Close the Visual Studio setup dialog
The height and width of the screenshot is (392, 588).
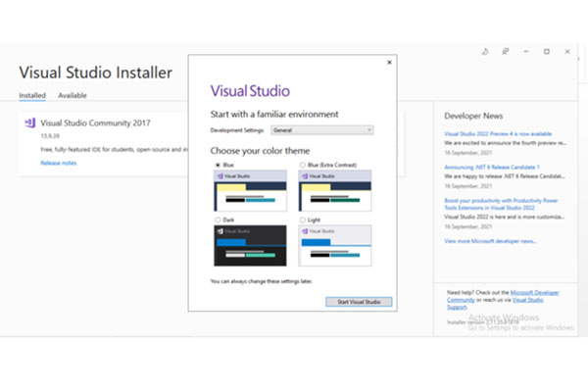(389, 62)
